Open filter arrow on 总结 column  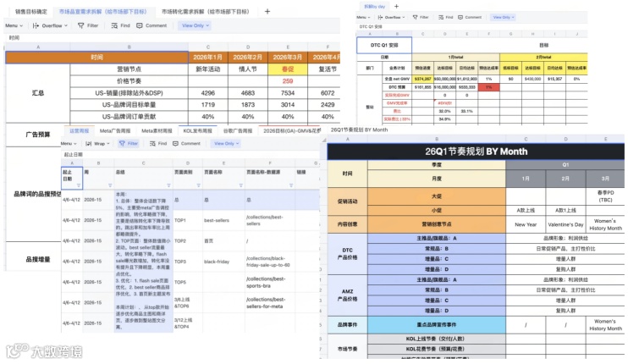coord(168,185)
